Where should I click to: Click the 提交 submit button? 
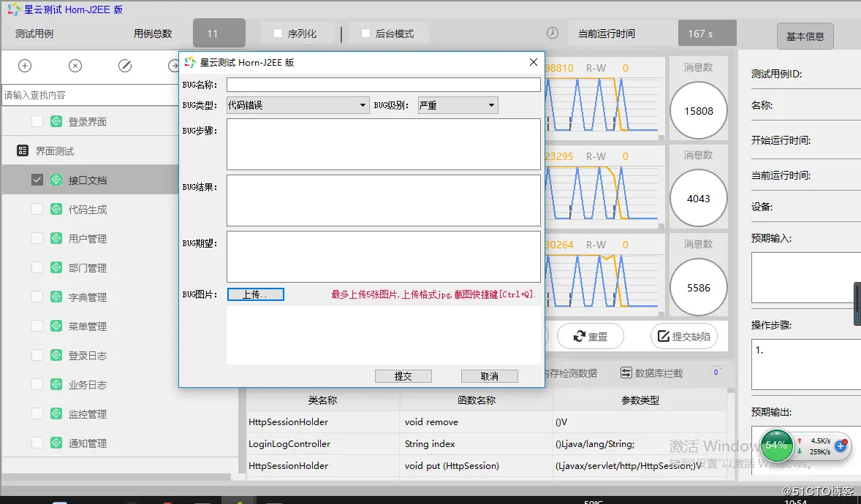403,375
